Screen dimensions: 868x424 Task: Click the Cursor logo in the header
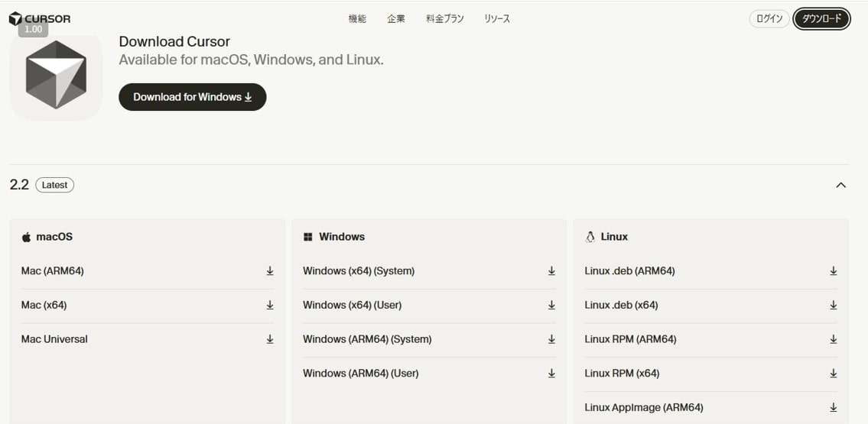39,18
